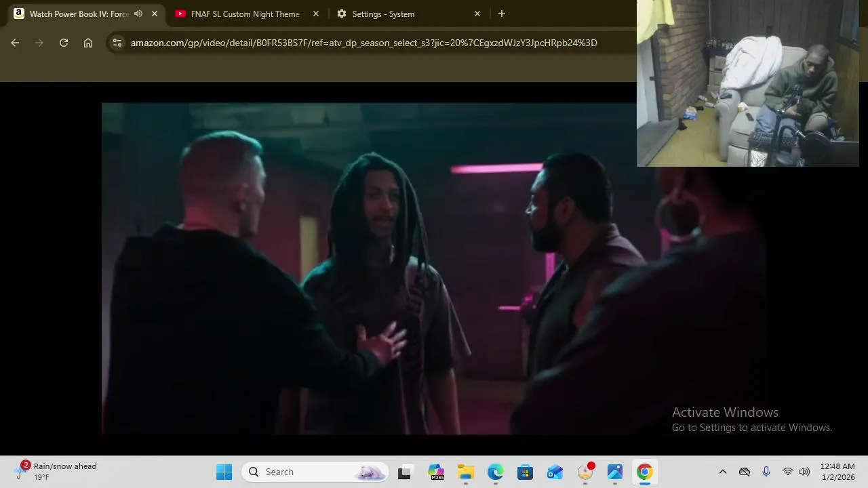Focus the amazon.com URL address bar
Image resolution: width=868 pixels, height=488 pixels.
tap(363, 43)
